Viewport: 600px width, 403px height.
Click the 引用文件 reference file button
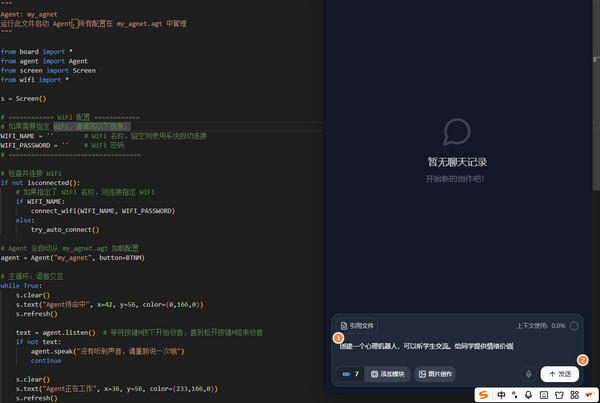[x=357, y=326]
